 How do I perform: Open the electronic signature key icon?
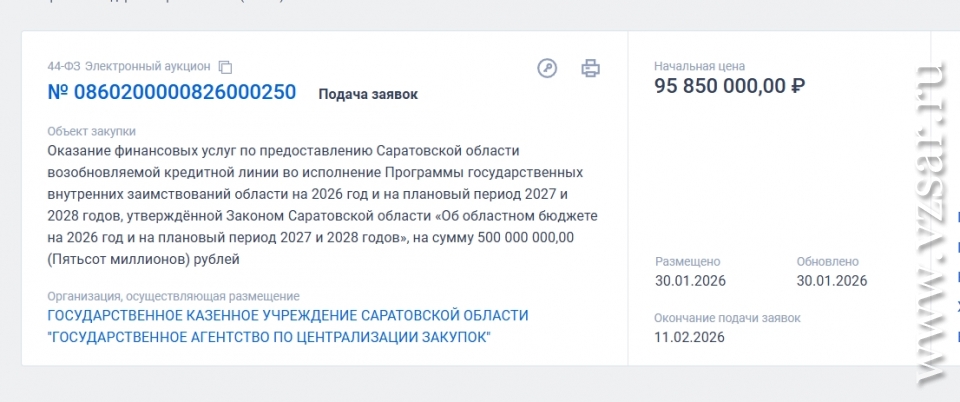point(547,68)
